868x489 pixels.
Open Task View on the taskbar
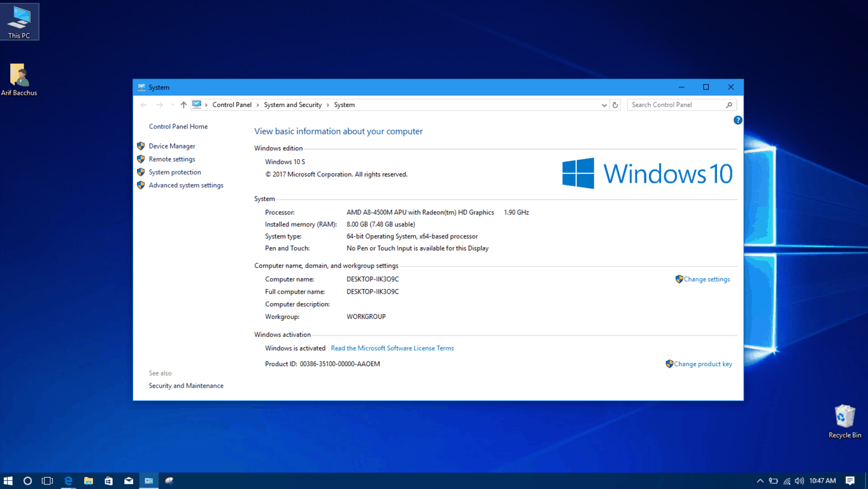pos(47,481)
